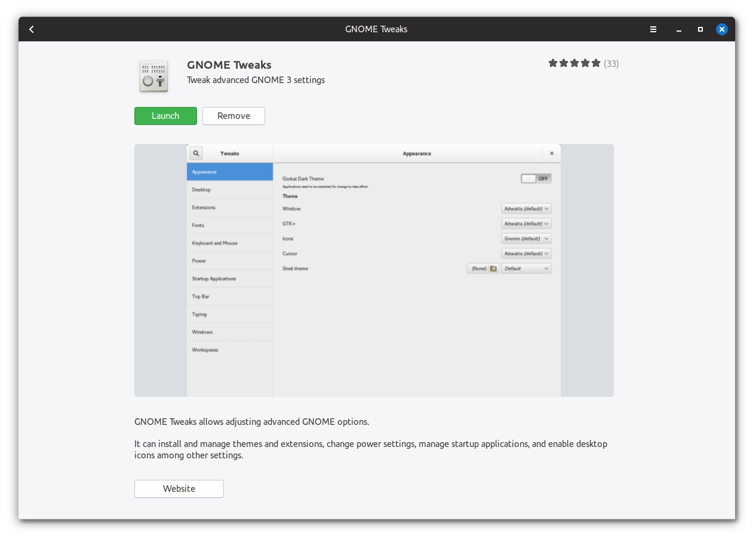Minimize the GNOME Tweaks window
The image size is (756, 542).
[x=679, y=29]
